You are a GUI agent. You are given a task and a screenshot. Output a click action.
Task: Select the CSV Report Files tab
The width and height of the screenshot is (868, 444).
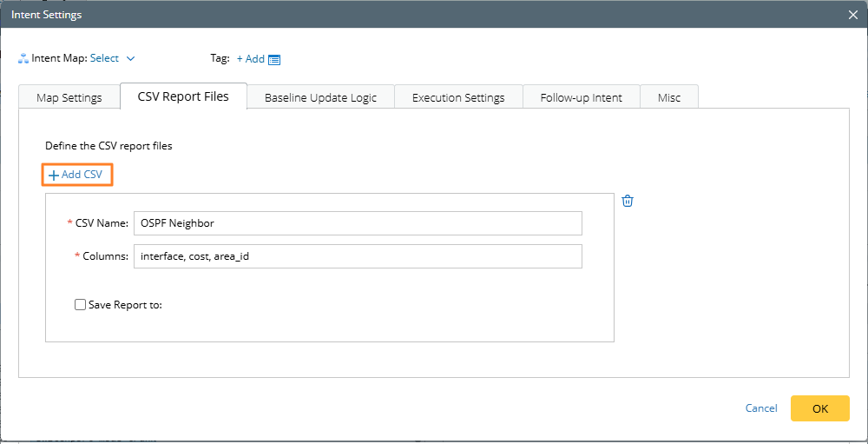(x=183, y=96)
